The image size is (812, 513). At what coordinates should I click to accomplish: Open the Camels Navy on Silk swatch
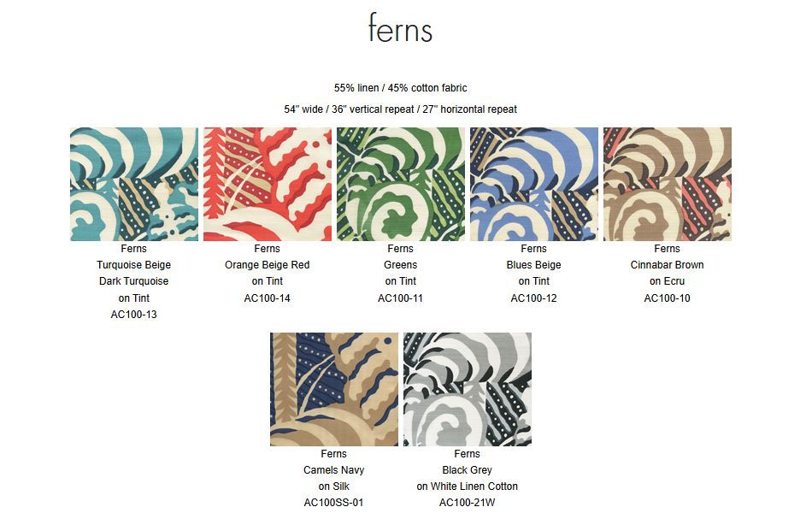tap(334, 389)
